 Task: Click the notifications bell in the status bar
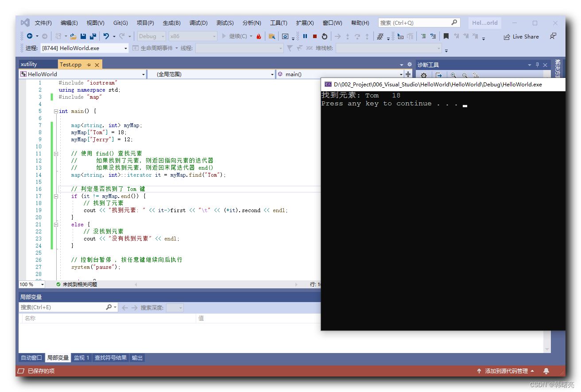[x=546, y=371]
